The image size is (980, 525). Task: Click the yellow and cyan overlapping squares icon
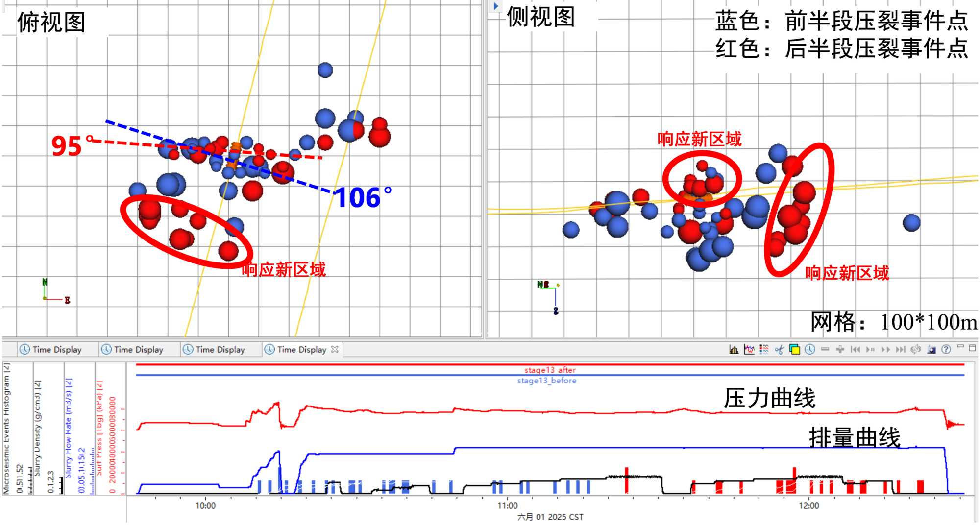coord(795,349)
